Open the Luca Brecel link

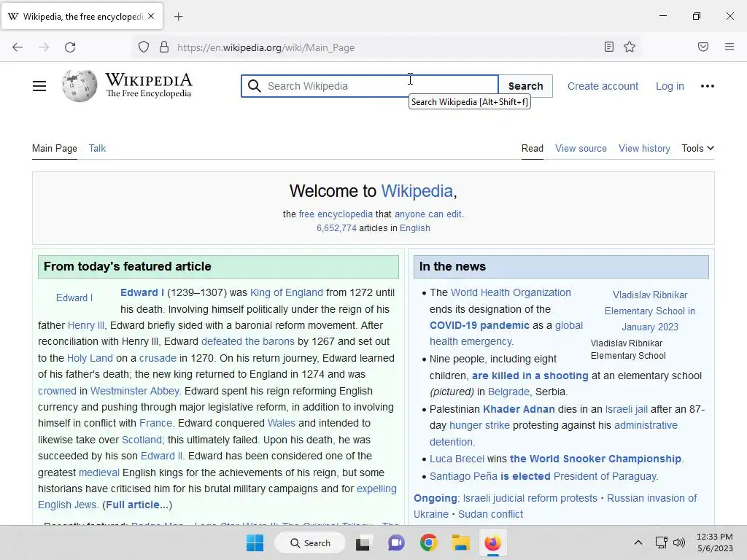click(x=457, y=459)
